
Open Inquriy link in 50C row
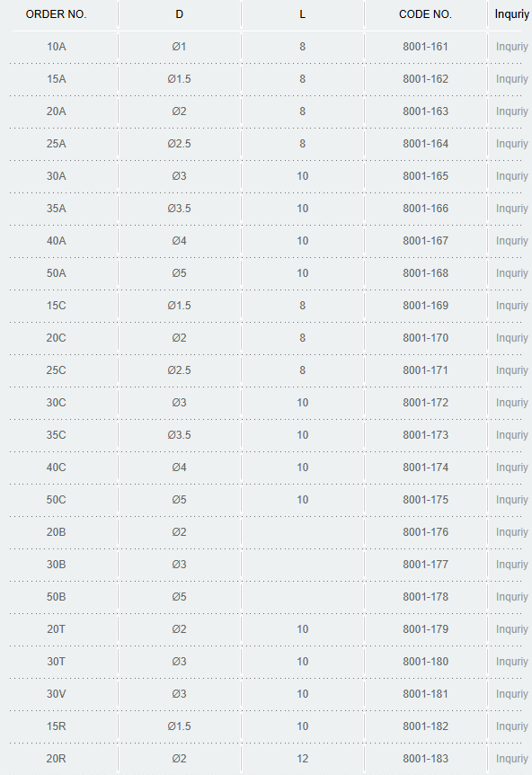point(511,500)
